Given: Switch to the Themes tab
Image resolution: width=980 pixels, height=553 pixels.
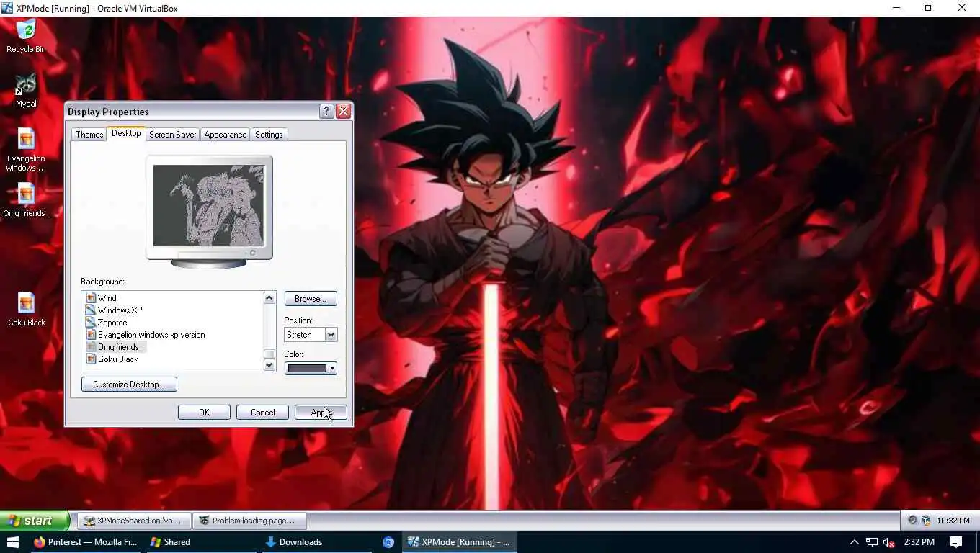Looking at the screenshot, I should 89,135.
